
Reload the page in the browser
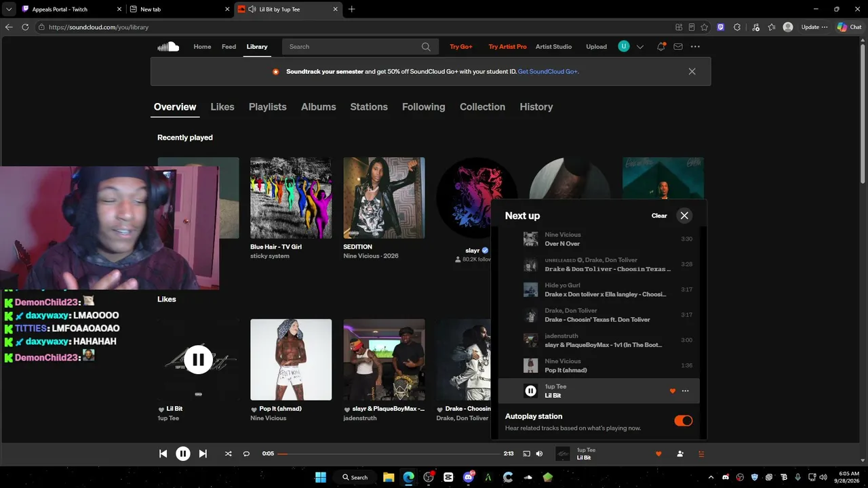[25, 27]
